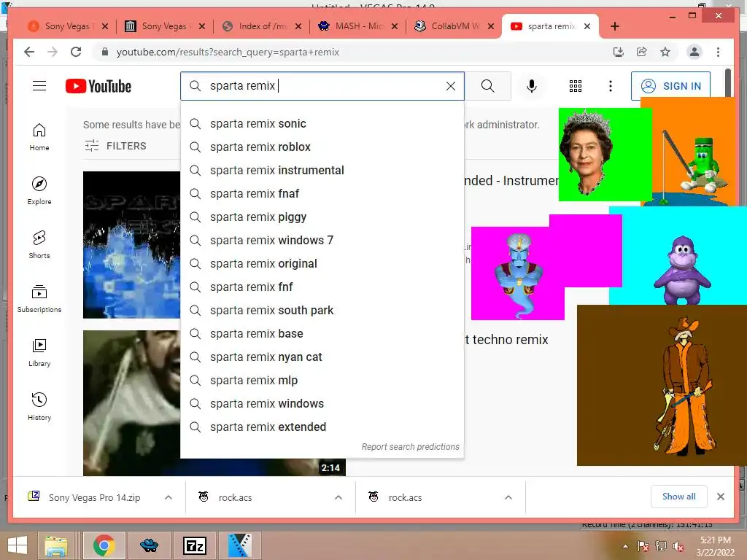
Task: Open Chrome's three-dot menu
Action: click(x=718, y=52)
